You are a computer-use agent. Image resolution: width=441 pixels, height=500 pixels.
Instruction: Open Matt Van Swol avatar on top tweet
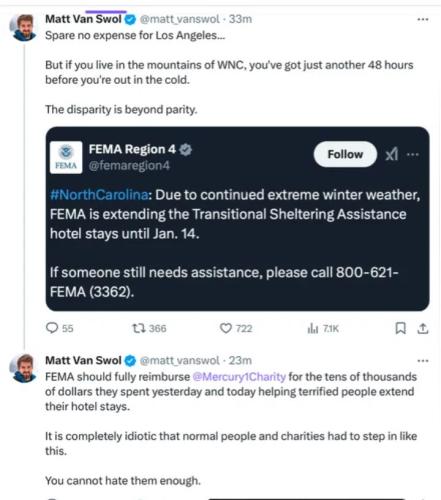[23, 28]
